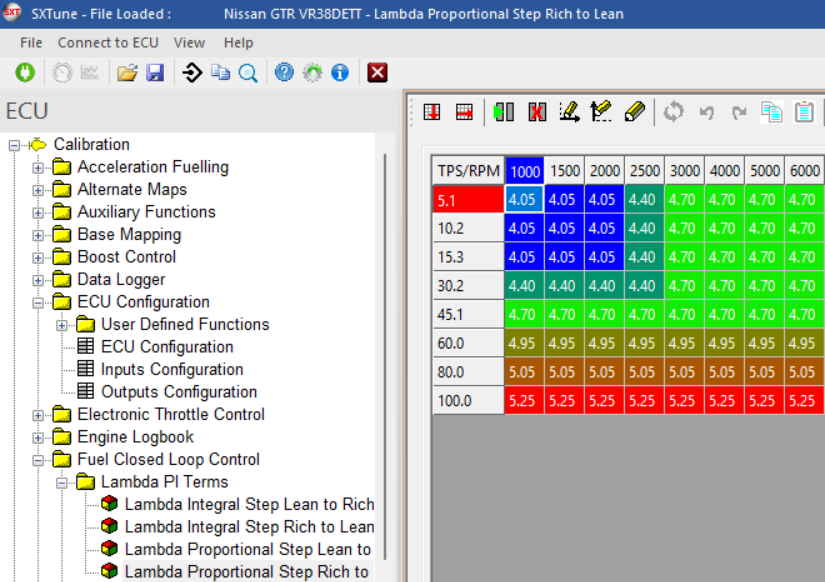Image resolution: width=825 pixels, height=582 pixels.
Task: Click the red down-arrow column fill icon
Action: (432, 112)
